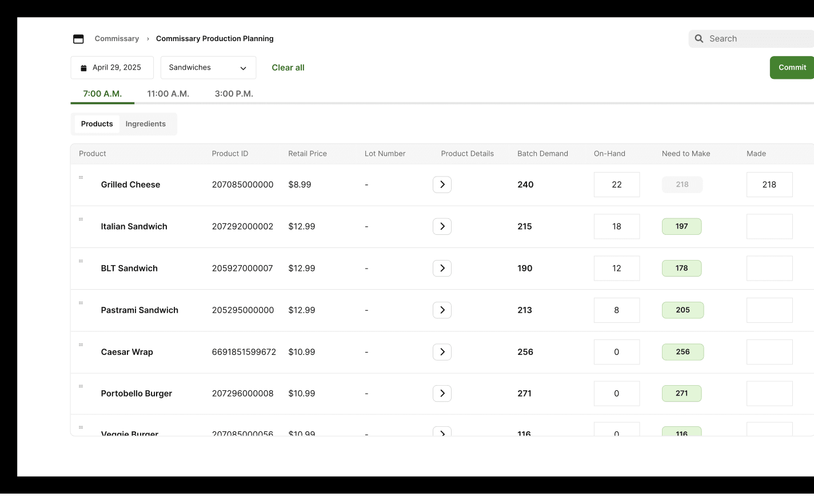Click the Made field for Italian Sandwich
814x504 pixels.
click(769, 226)
